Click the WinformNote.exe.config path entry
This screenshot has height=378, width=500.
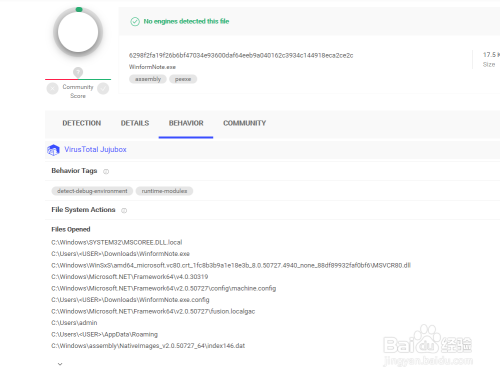[x=130, y=300]
